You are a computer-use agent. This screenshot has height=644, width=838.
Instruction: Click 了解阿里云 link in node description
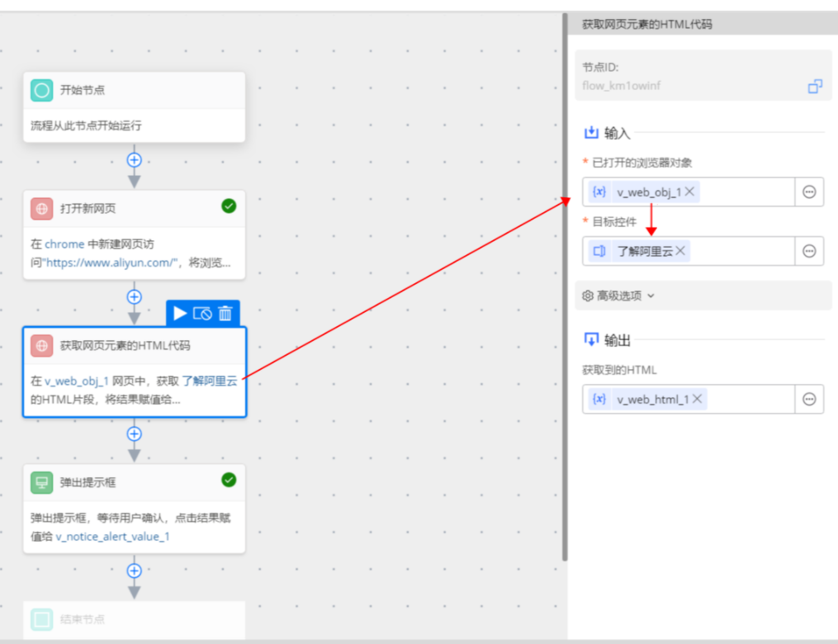pyautogui.click(x=210, y=381)
